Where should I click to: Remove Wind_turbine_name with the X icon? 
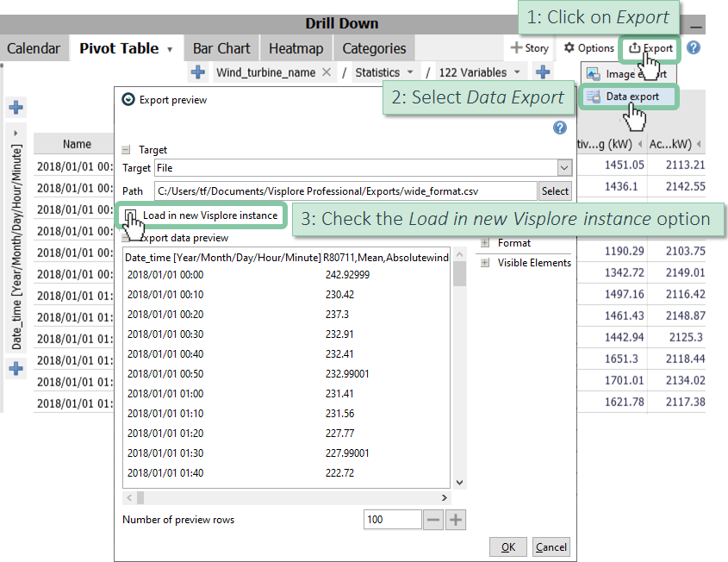327,72
